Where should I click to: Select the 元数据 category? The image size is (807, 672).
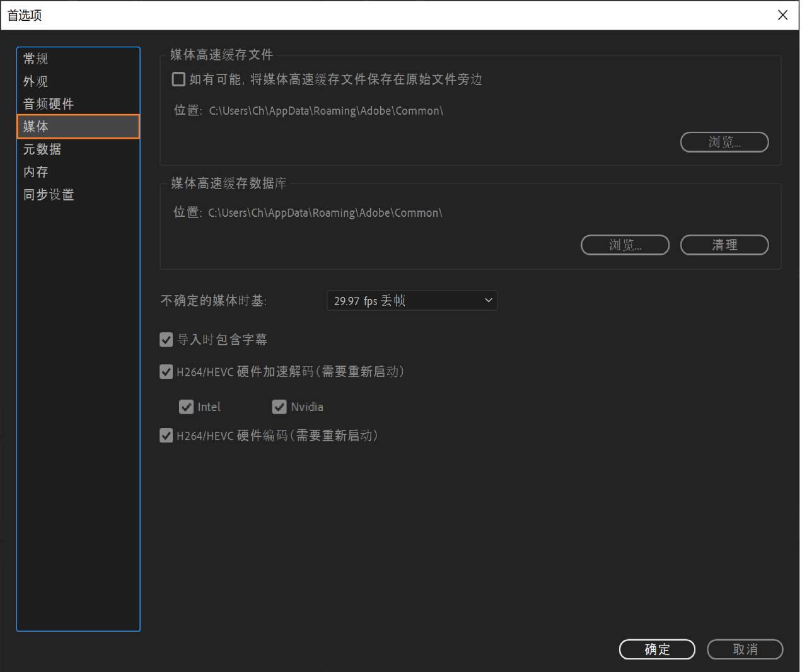(42, 149)
